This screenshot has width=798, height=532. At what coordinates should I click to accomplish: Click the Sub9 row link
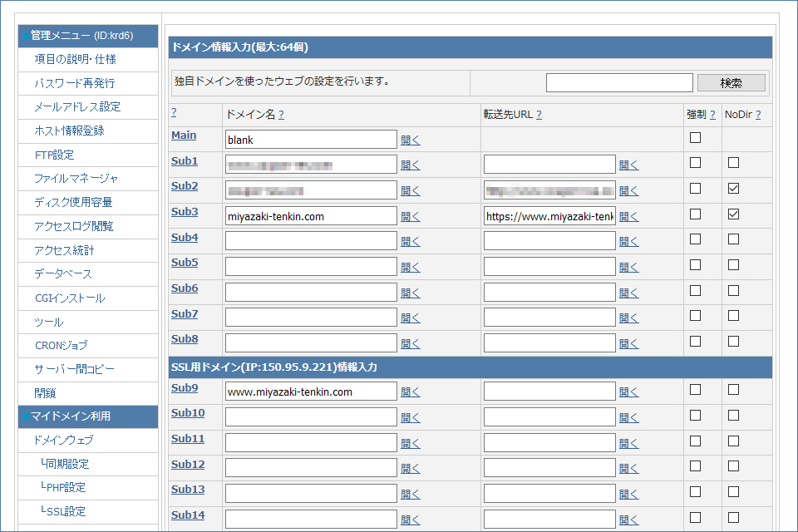185,388
